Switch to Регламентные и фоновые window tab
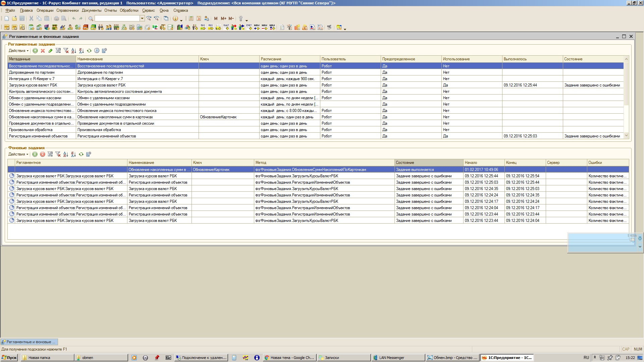The image size is (644, 362). pos(29,342)
